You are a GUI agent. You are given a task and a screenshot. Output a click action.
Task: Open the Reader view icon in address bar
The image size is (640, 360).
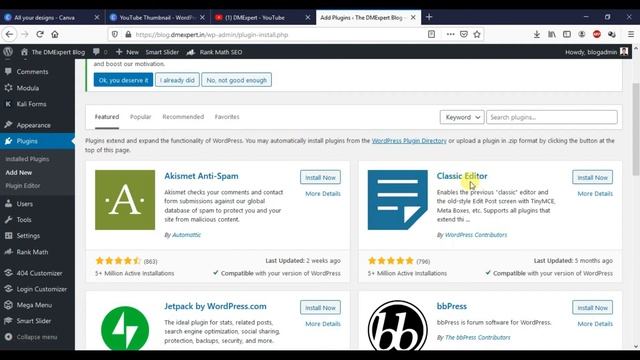click(x=431, y=34)
